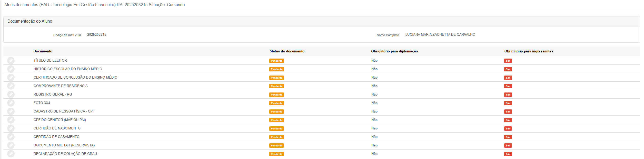Select the Sim badge for CERTIDÃO DE CASAMENTO
This screenshot has width=644, height=159.
[508, 137]
